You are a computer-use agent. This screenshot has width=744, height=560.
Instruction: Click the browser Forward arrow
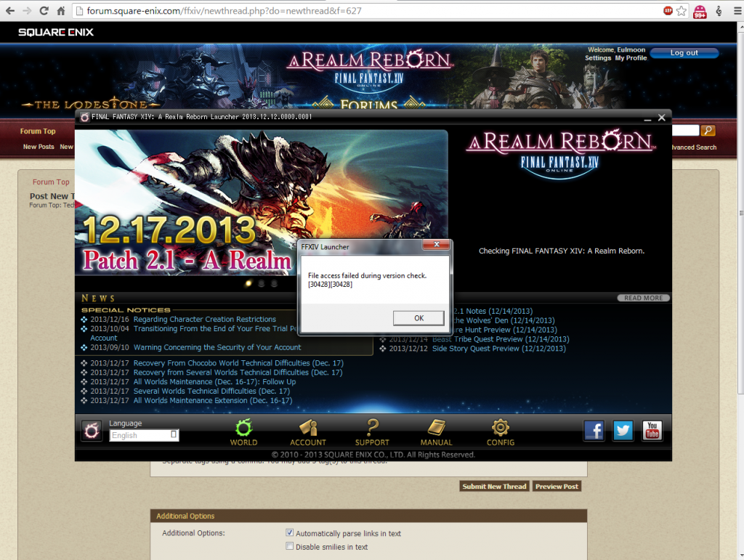click(x=27, y=10)
